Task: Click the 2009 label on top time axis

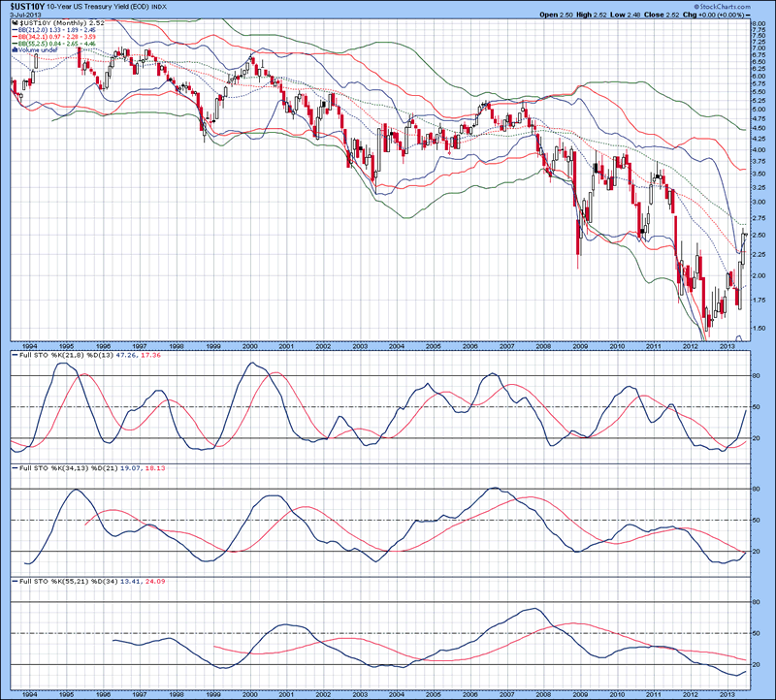Action: [x=580, y=344]
